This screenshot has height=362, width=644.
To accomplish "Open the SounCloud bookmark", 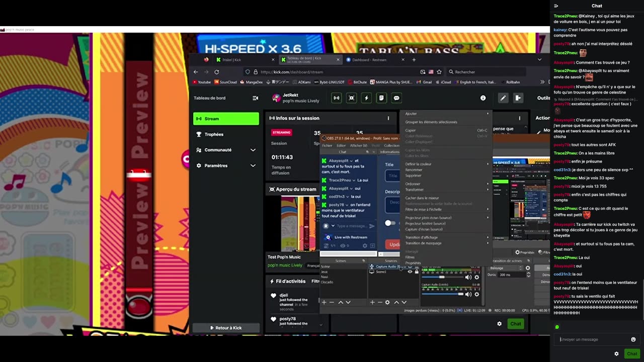I will 225,82.
